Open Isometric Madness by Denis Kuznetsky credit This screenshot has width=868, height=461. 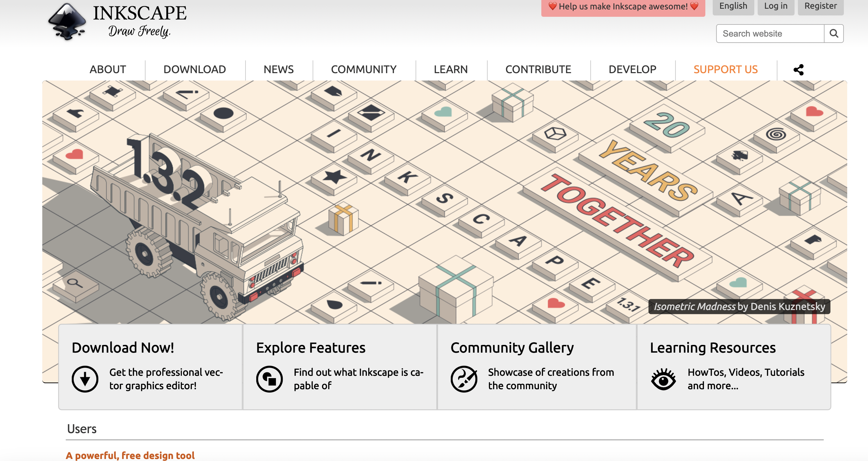pyautogui.click(x=739, y=306)
